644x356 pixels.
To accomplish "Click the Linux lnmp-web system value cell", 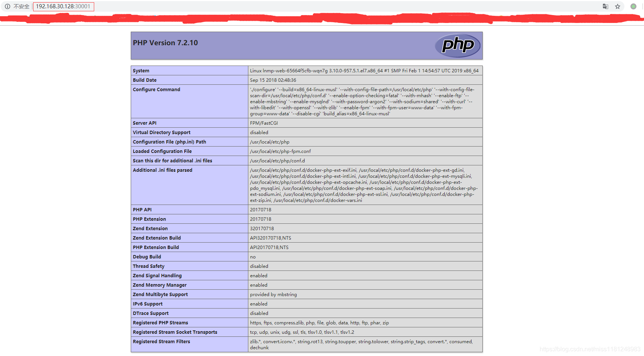I will [364, 71].
